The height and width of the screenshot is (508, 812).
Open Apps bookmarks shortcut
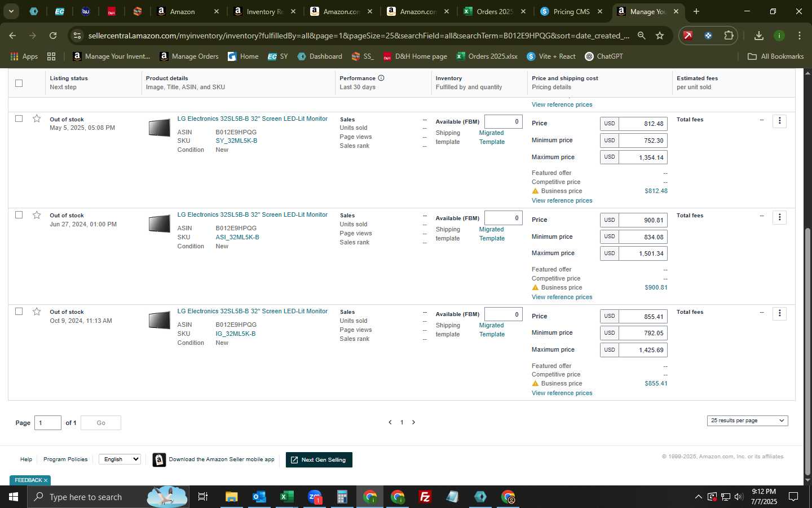coord(24,56)
